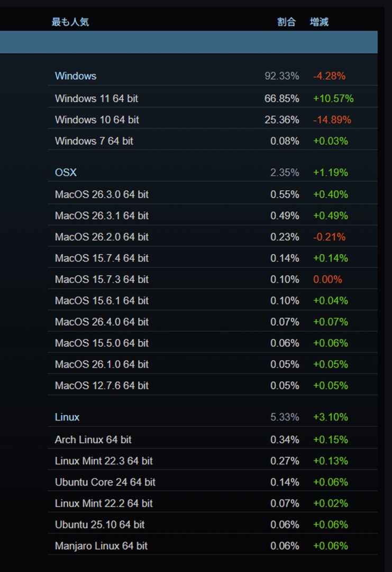Image resolution: width=392 pixels, height=572 pixels.
Task: Select MacOS 15.7.4 64 bit entry
Action: (102, 258)
